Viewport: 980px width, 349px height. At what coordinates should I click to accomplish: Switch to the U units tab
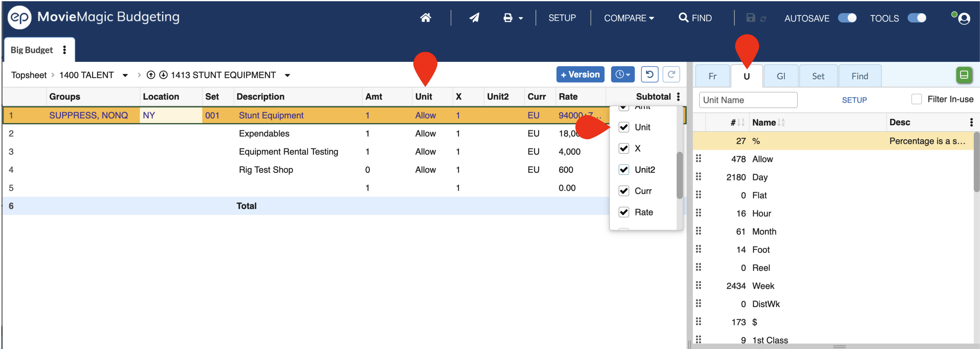[746, 76]
